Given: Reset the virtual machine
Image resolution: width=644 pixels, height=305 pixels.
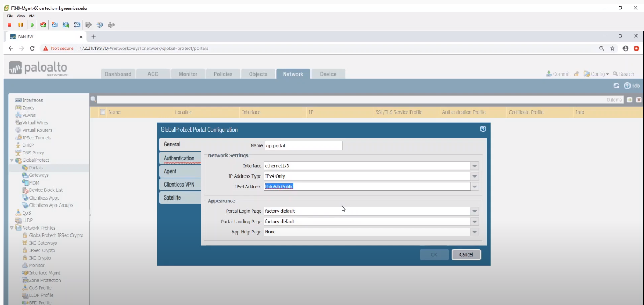Looking at the screenshot, I should [43, 25].
